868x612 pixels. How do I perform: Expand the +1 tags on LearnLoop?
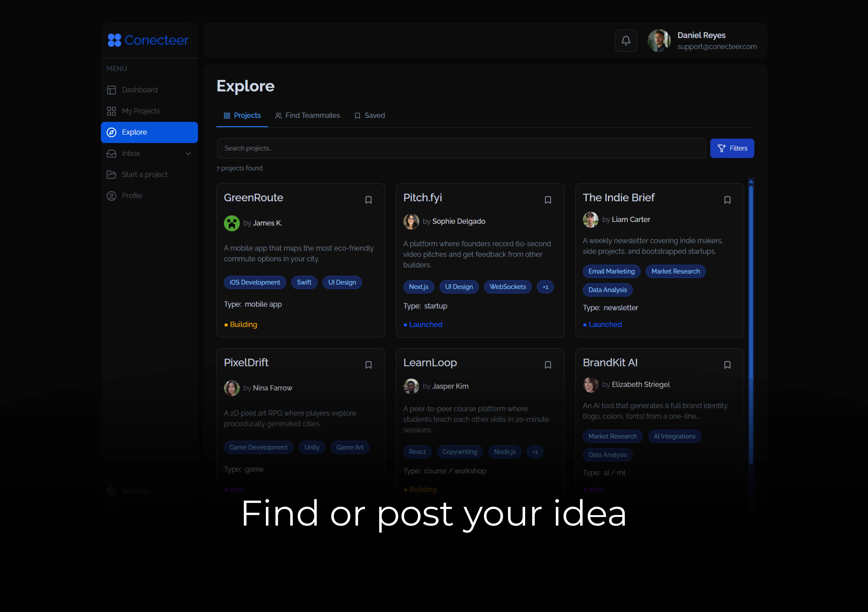point(535,452)
